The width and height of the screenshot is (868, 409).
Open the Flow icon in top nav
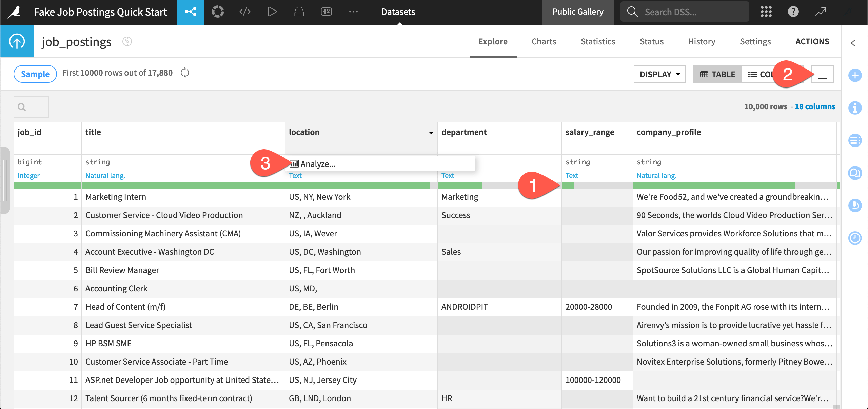tap(191, 12)
